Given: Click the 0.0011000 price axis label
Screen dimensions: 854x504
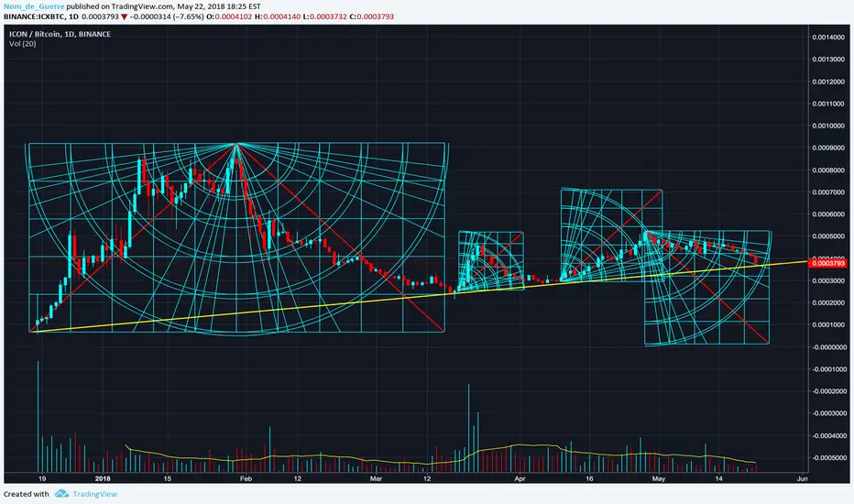Looking at the screenshot, I should tap(827, 104).
